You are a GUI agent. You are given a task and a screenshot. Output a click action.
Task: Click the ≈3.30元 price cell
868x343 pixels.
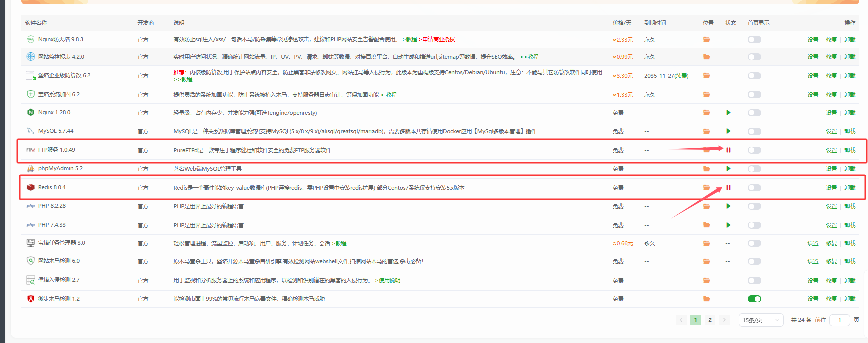623,76
